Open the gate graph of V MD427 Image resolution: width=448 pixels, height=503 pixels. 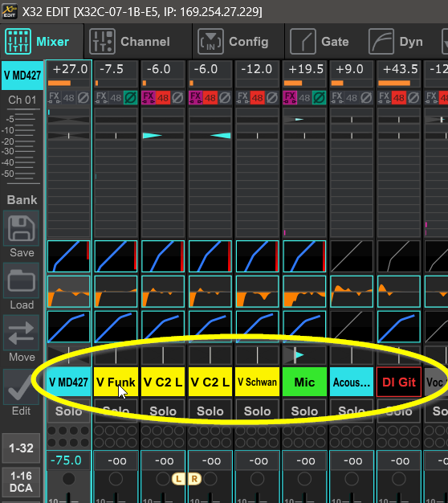(68, 256)
